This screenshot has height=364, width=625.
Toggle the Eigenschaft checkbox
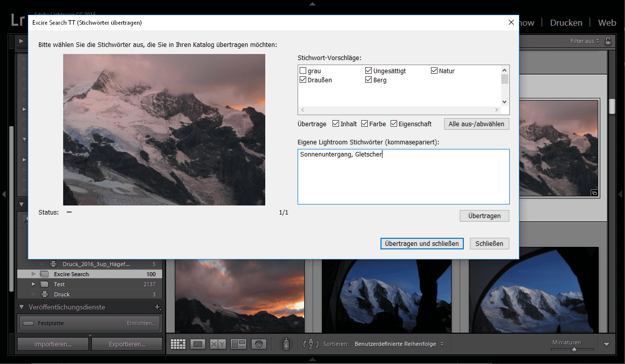[x=394, y=124]
